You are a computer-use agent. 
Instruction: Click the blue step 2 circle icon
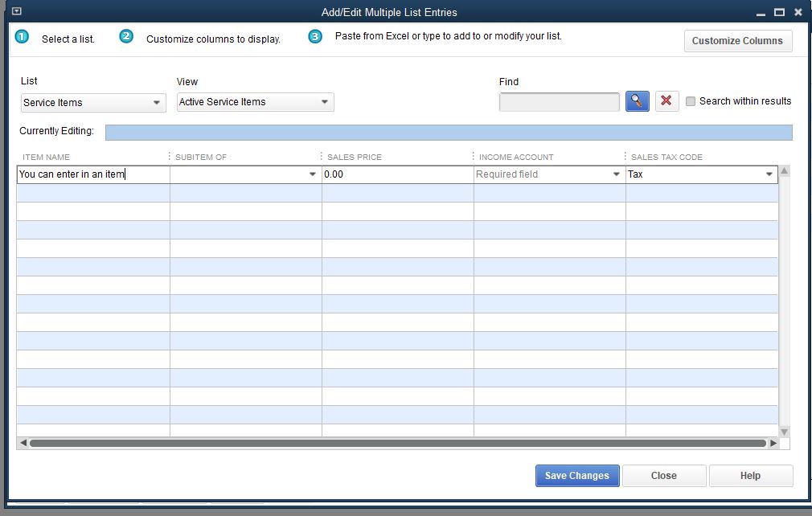click(125, 36)
